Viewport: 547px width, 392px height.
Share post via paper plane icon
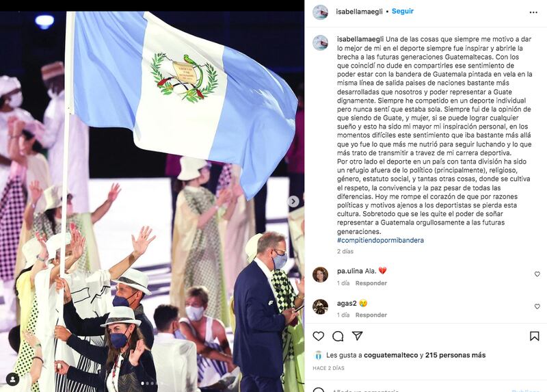coord(357,336)
